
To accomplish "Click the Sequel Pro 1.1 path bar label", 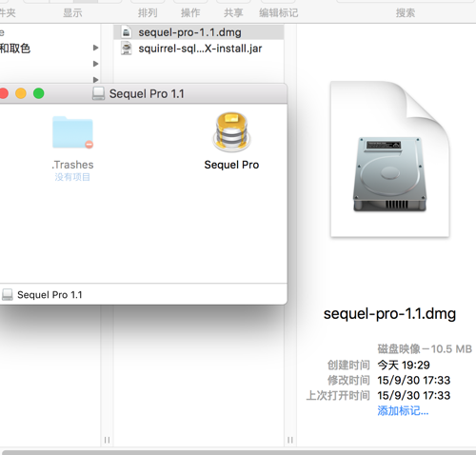I will click(50, 295).
